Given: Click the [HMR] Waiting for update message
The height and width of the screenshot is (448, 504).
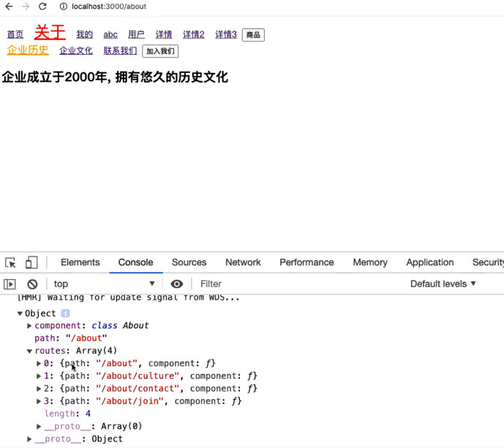Looking at the screenshot, I should tap(128, 297).
